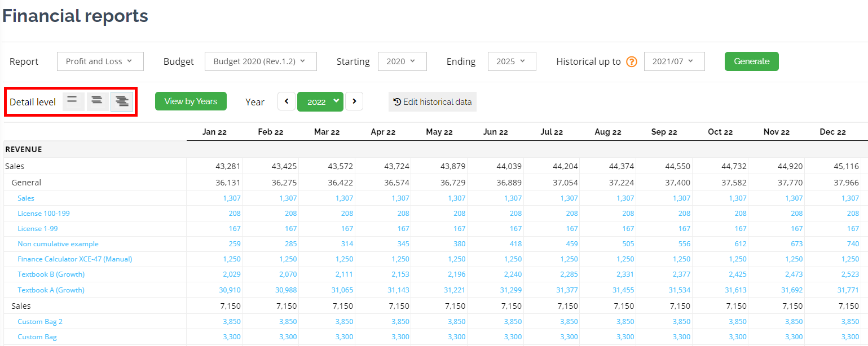Click Textbook B value 2,523 in Dec 22

click(x=851, y=274)
